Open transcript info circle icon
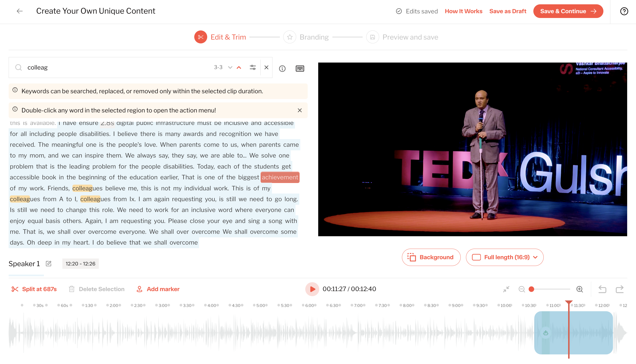The image size is (636, 364). coord(282,69)
